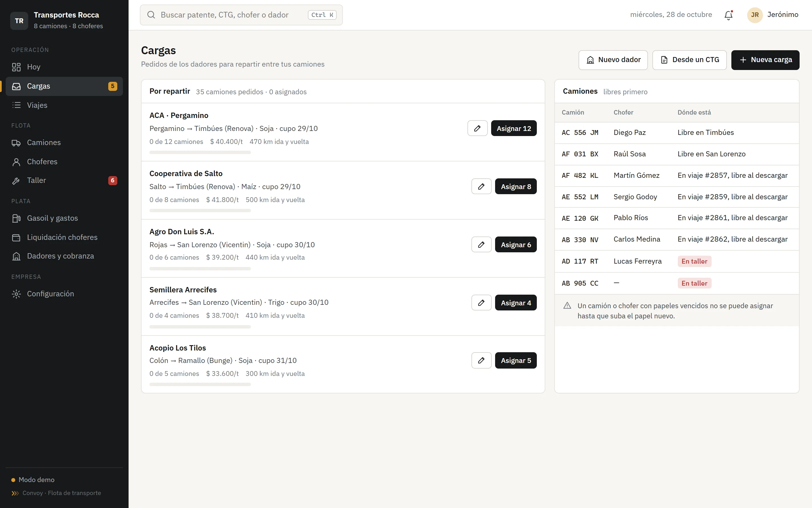Click the Ctrl K shortcut badge
Image resolution: width=812 pixels, height=508 pixels.
(x=322, y=15)
